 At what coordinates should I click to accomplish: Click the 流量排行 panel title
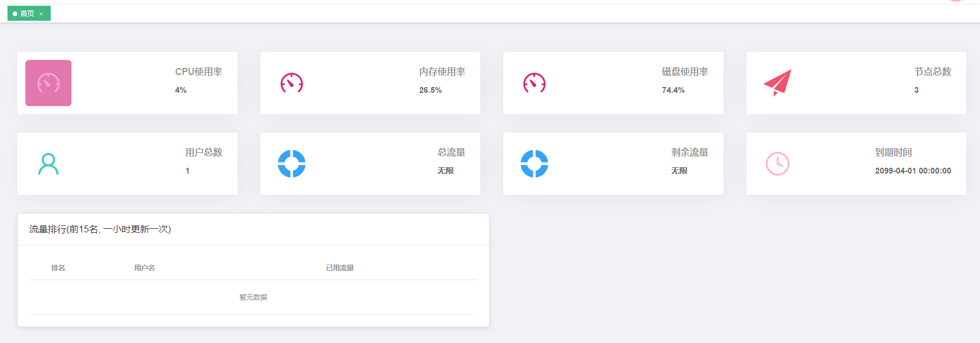click(100, 229)
